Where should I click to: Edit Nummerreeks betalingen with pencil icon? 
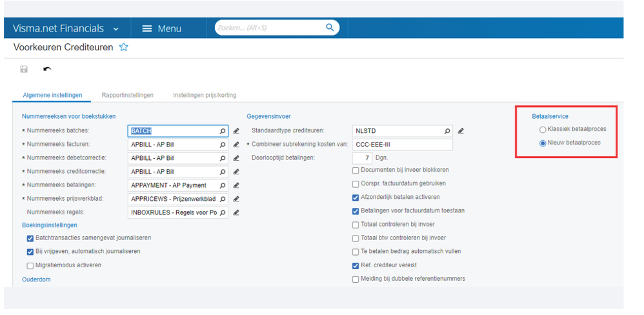(236, 185)
